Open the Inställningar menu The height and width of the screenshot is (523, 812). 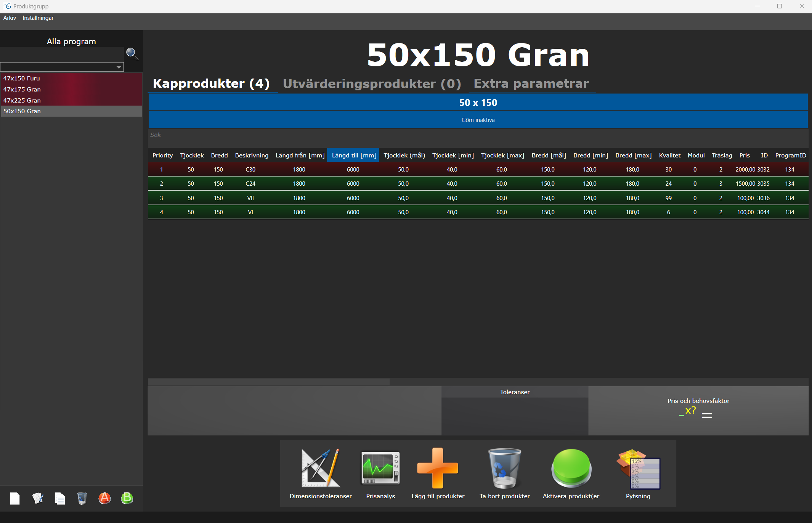coord(38,18)
